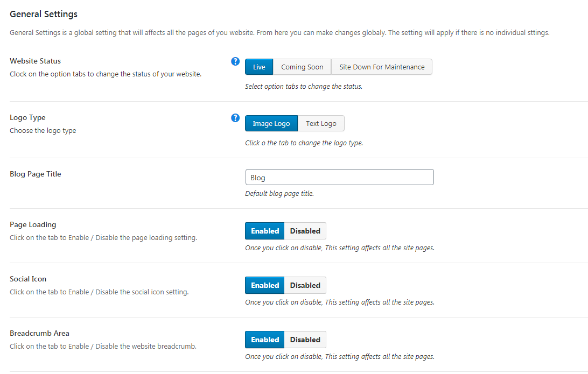Choose the Text Logo option

click(321, 124)
